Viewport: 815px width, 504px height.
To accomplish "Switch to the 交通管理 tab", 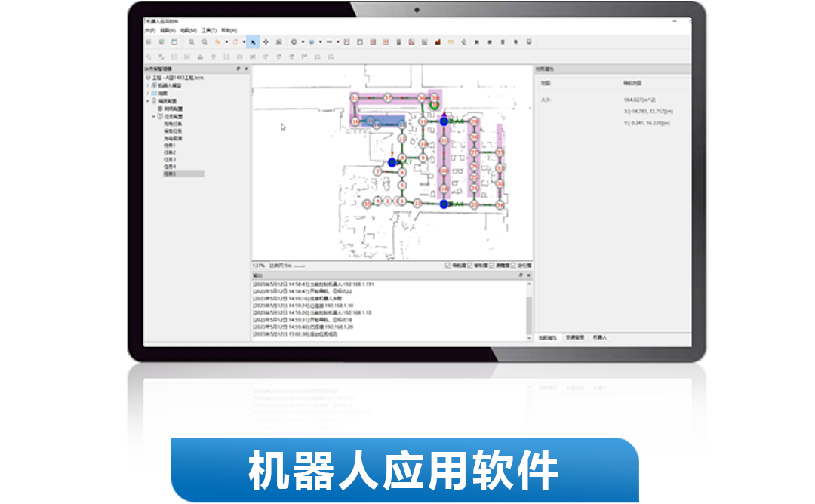I will click(x=575, y=337).
